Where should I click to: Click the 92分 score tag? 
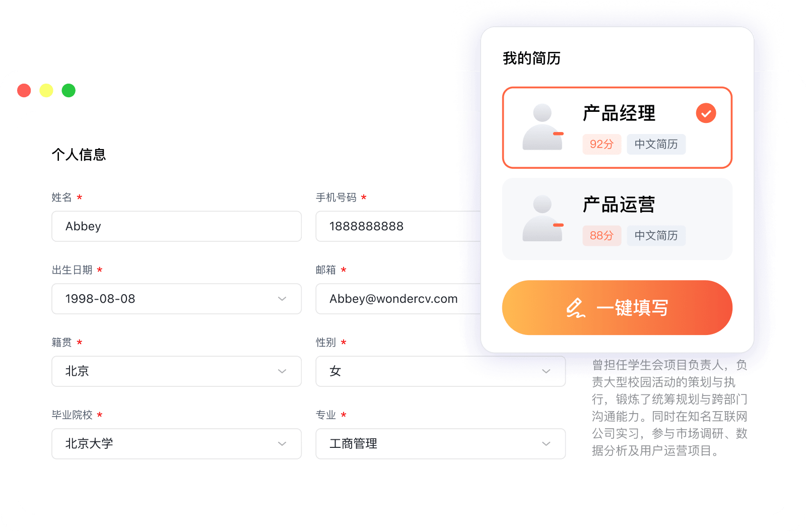pyautogui.click(x=601, y=145)
